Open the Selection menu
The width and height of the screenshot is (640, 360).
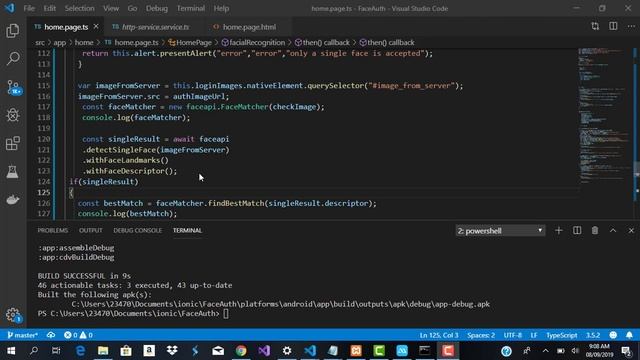[x=79, y=8]
